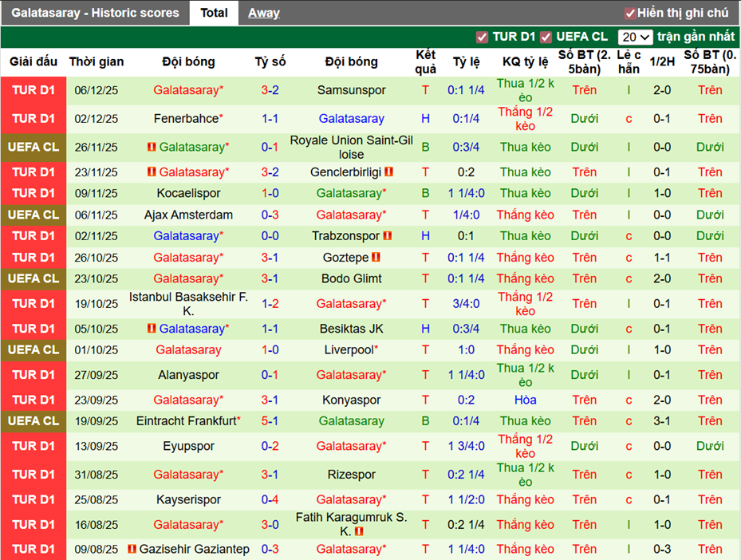The width and height of the screenshot is (741, 560).
Task: Open the Away tab
Action: click(x=264, y=13)
